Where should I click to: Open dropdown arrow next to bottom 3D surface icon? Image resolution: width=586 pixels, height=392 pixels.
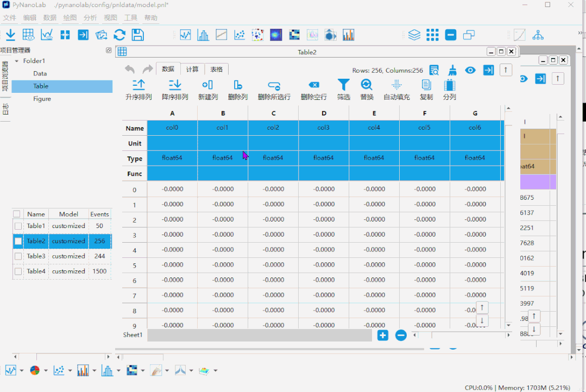215,370
